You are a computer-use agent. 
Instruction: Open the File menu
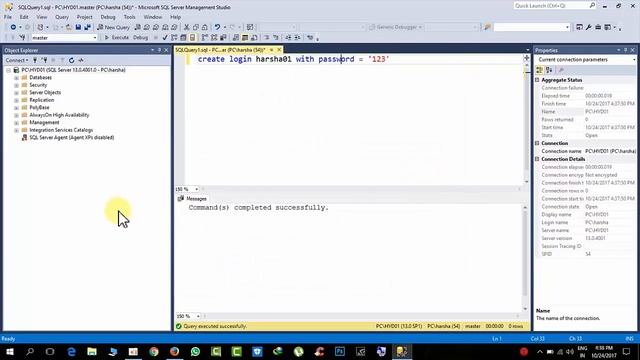coord(8,17)
